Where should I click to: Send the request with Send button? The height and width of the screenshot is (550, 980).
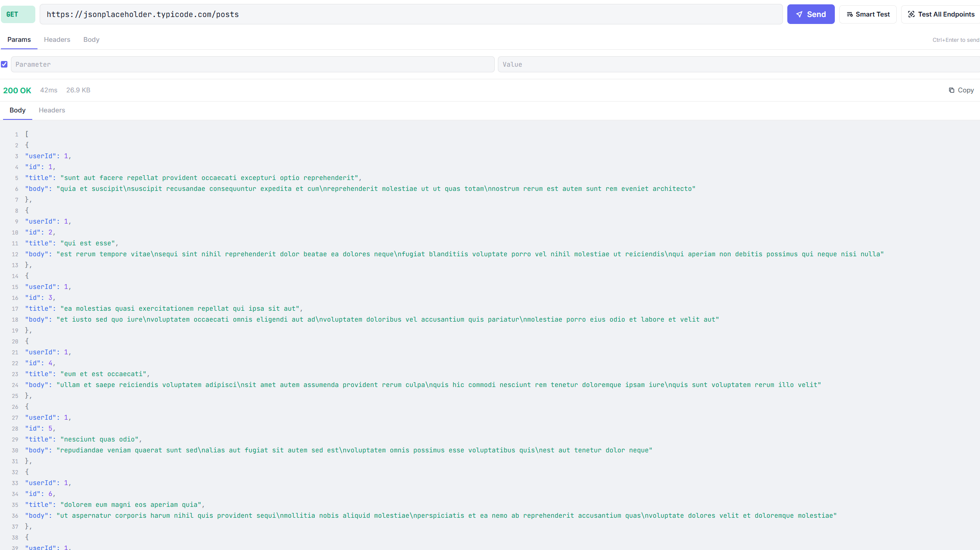tap(810, 14)
